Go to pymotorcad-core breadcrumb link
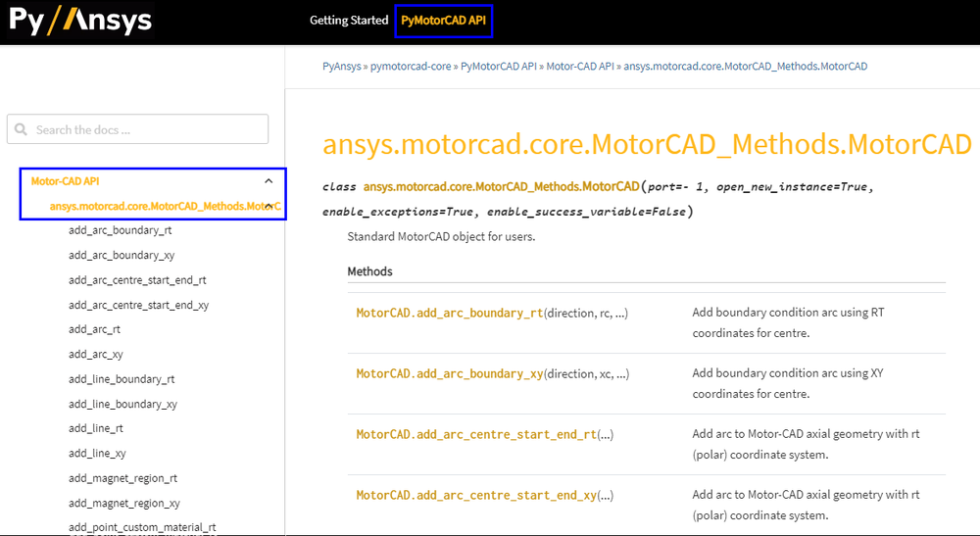The height and width of the screenshot is (536, 980). [x=411, y=67]
